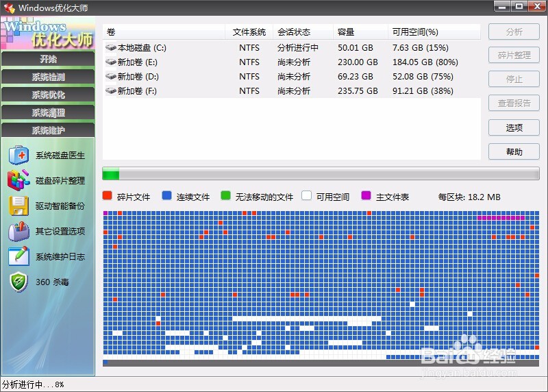Minimize the Windows优化大师 window
Image resolution: width=548 pixels, height=392 pixels.
point(502,6)
